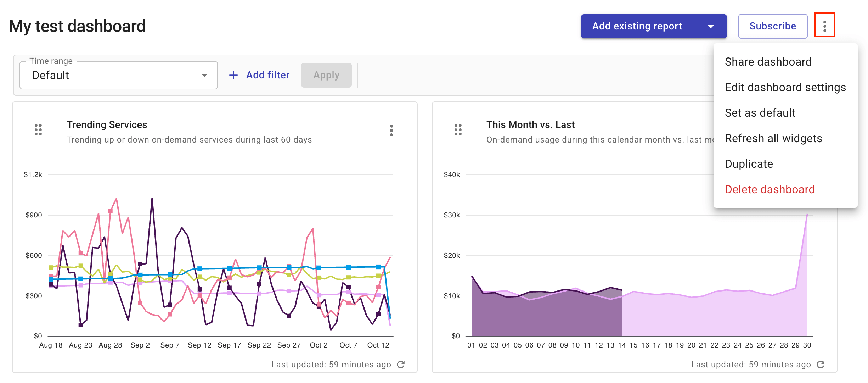Open report options via Add existing report arrow
Viewport: 868px width, 383px height.
pyautogui.click(x=710, y=26)
